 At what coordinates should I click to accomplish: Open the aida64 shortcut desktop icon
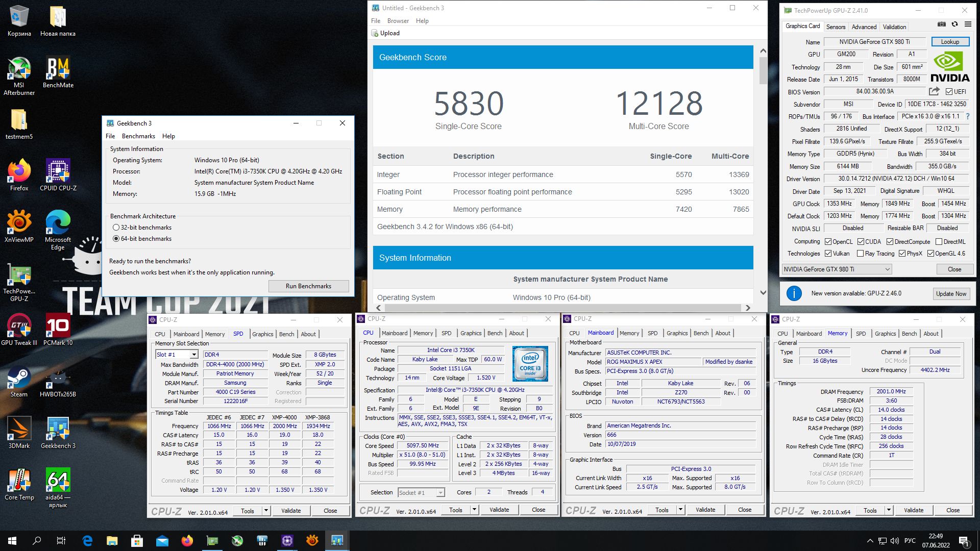point(58,488)
